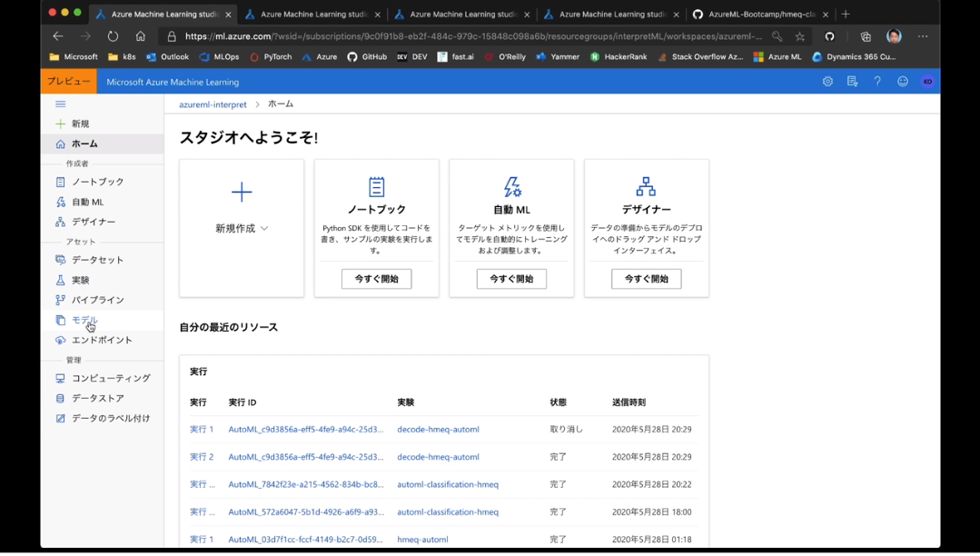Click the エンドポイント icon in sidebar

pyautogui.click(x=61, y=340)
